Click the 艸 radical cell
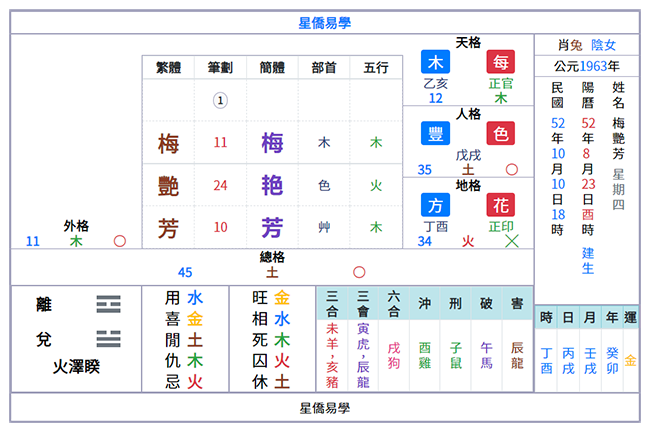The height and width of the screenshot is (432, 650). coord(324,227)
